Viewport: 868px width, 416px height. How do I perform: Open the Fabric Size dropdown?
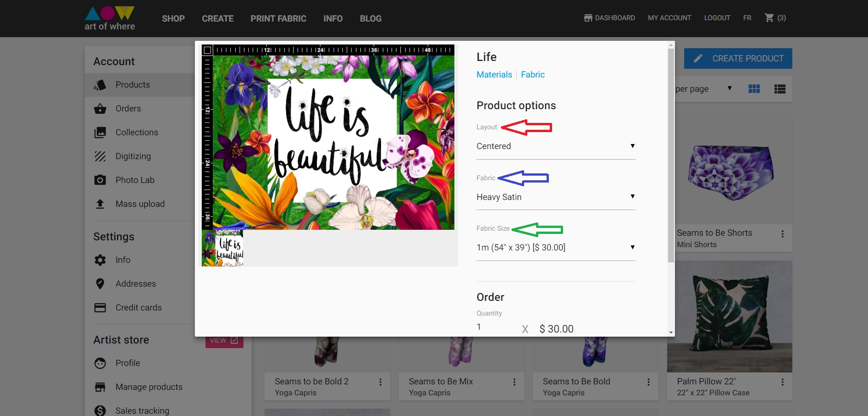[556, 248]
